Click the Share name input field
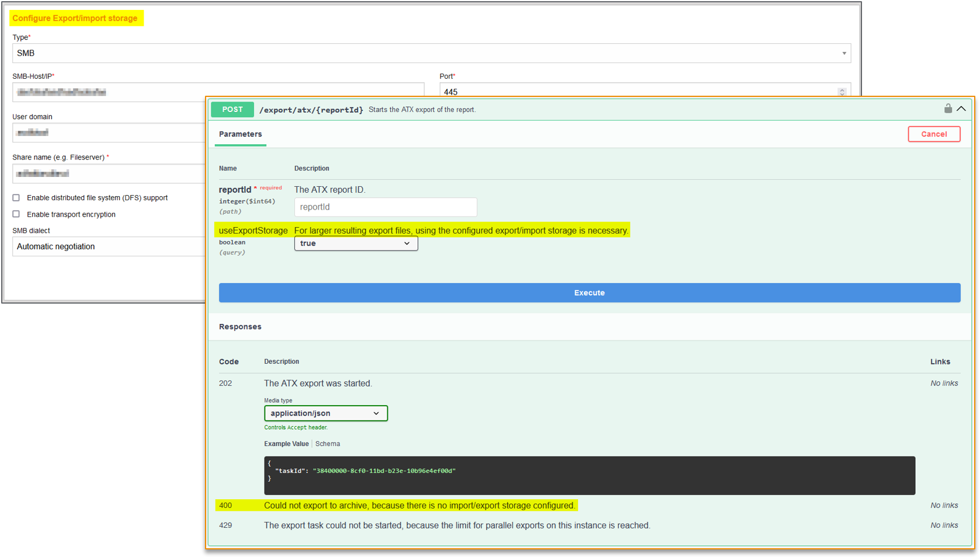The width and height of the screenshot is (980, 557). [x=109, y=173]
